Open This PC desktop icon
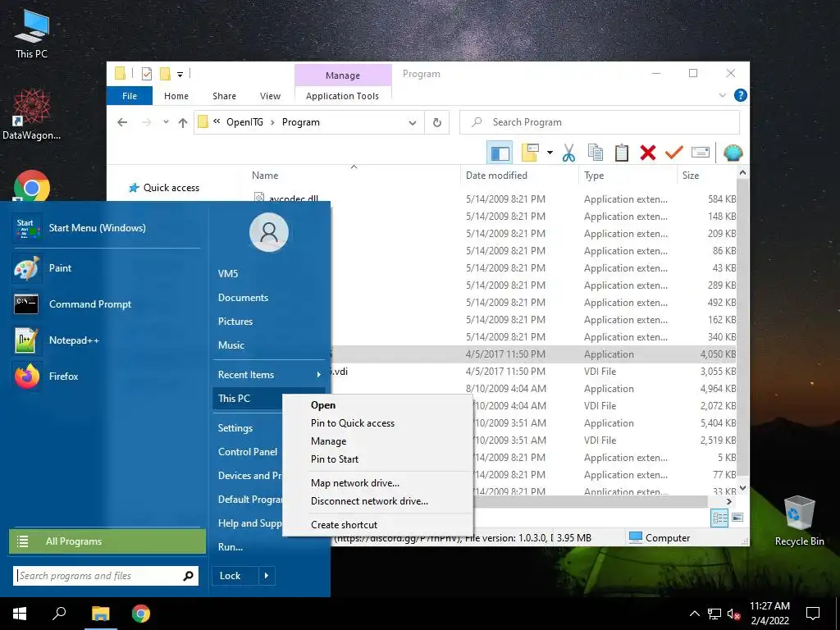 [x=32, y=34]
